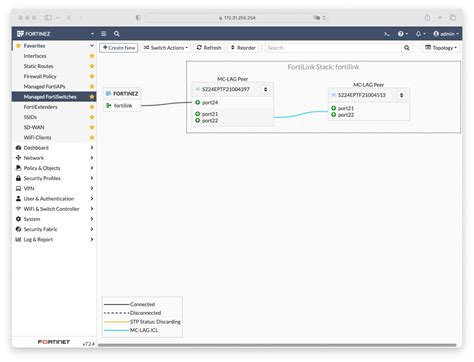
Task: Select Managed FortiSwitches menu item
Action: 54,97
